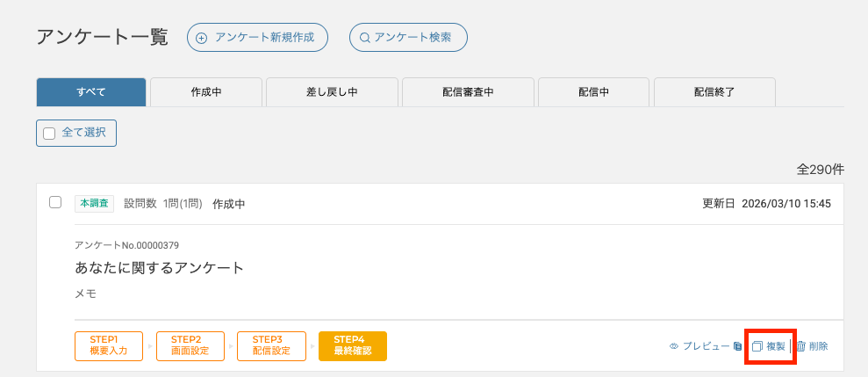
Task: Open STEP2 画面設定
Action: pyautogui.click(x=190, y=345)
